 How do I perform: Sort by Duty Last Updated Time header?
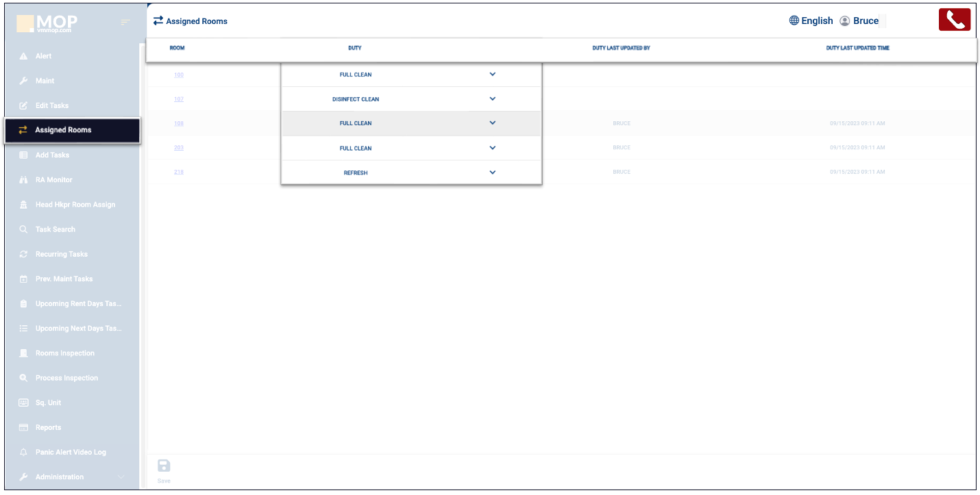click(857, 48)
